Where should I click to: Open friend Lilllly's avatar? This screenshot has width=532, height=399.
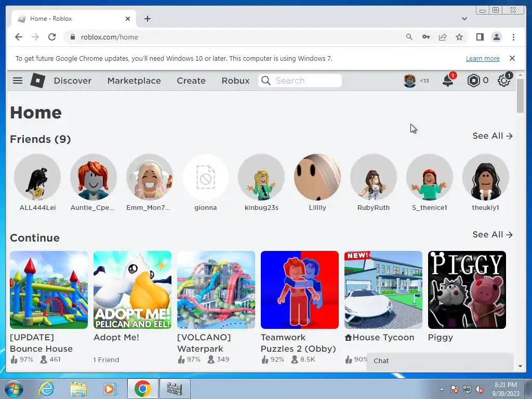pyautogui.click(x=317, y=177)
